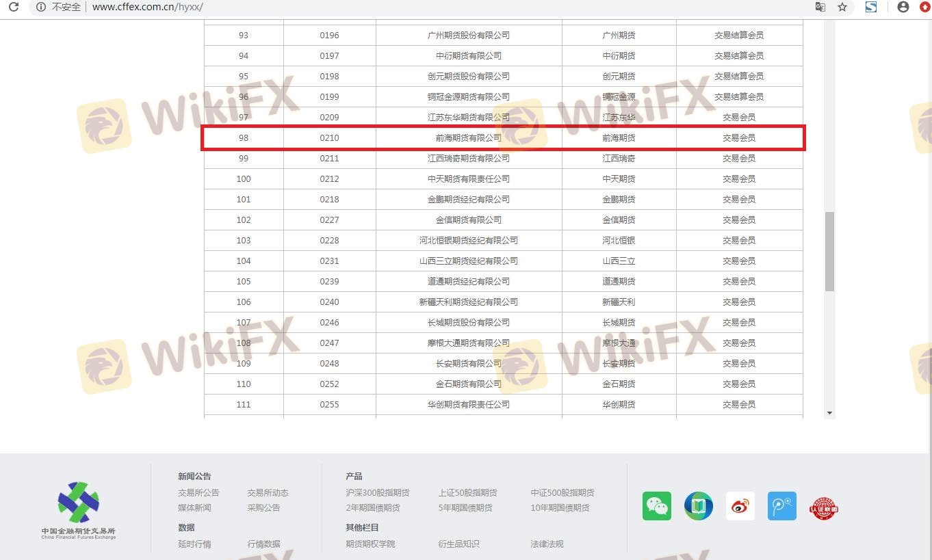Click the China Financial Futures Exchange logo
This screenshot has height=560, width=932.
pos(79,510)
